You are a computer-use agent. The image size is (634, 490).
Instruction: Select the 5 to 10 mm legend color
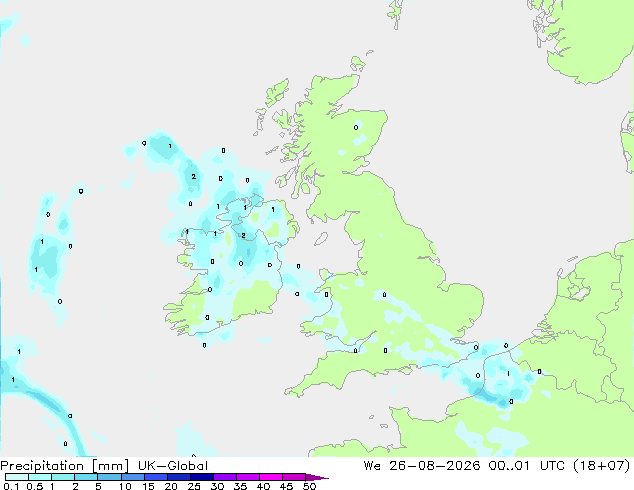click(109, 477)
